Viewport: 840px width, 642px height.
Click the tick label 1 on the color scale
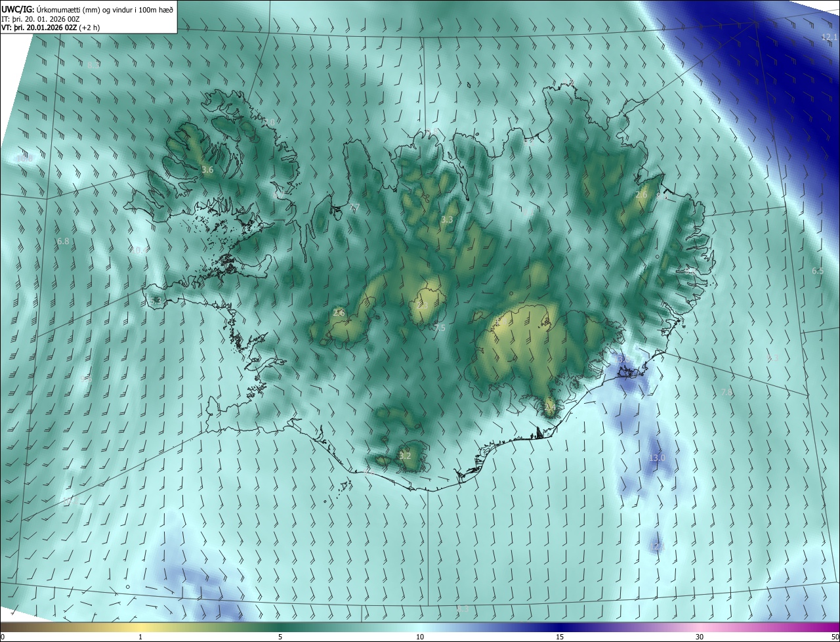click(140, 637)
